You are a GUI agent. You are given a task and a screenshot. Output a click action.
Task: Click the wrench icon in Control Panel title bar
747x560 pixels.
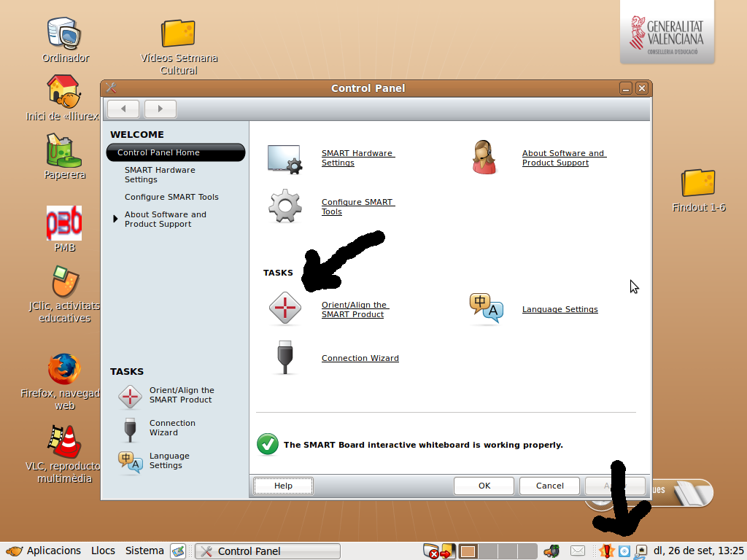[112, 87]
